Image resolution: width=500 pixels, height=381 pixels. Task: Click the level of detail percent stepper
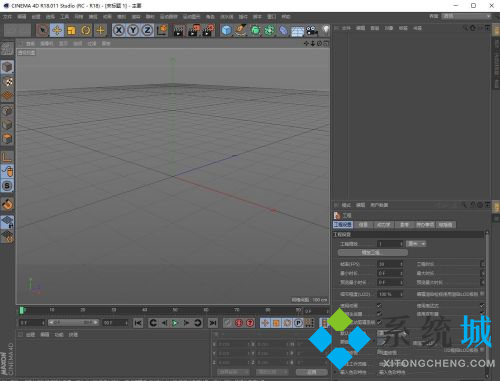point(401,294)
